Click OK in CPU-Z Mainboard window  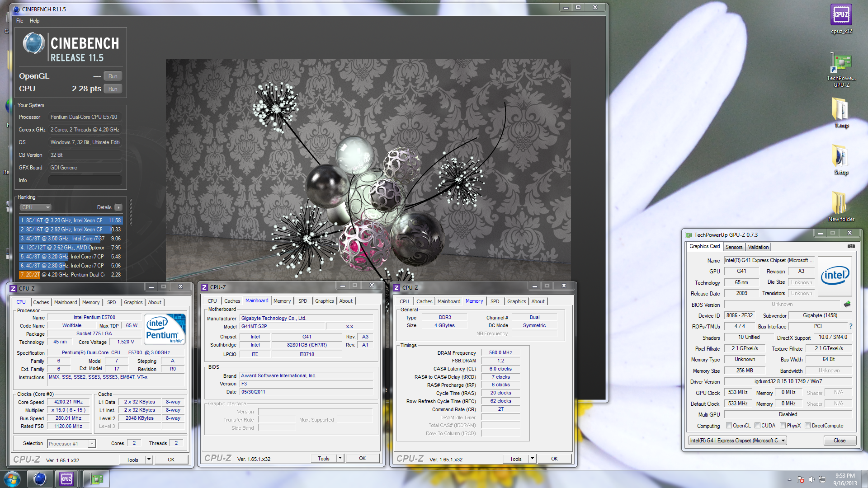pos(362,458)
